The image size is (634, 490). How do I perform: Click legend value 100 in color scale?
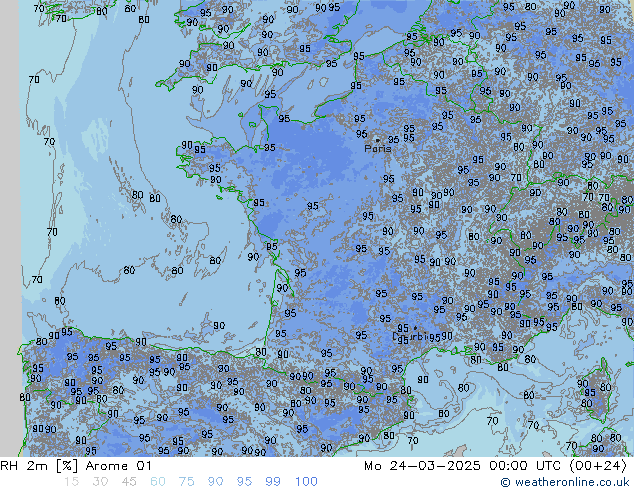(x=306, y=482)
